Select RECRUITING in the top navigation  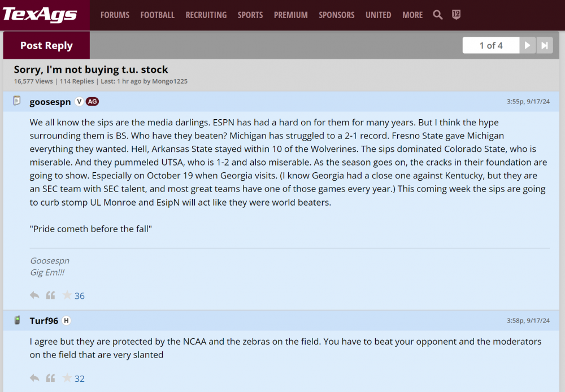[206, 15]
